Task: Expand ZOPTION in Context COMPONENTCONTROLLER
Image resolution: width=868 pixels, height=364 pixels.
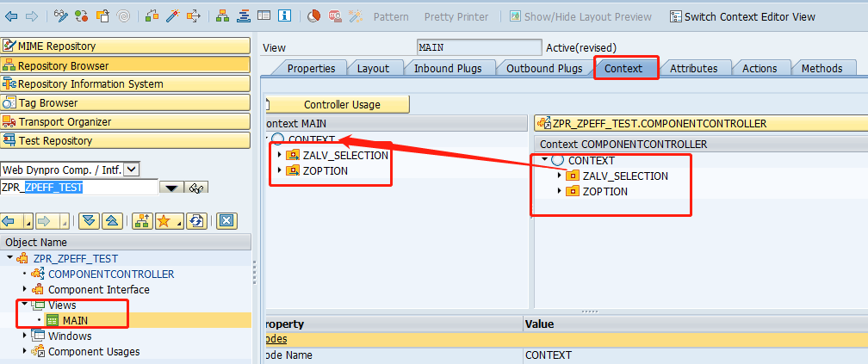Action: (559, 191)
